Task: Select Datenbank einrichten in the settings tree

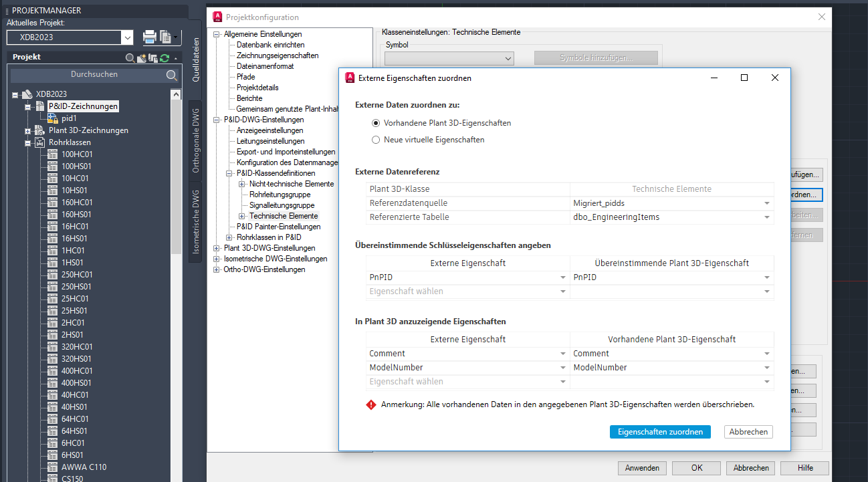Action: [270, 45]
